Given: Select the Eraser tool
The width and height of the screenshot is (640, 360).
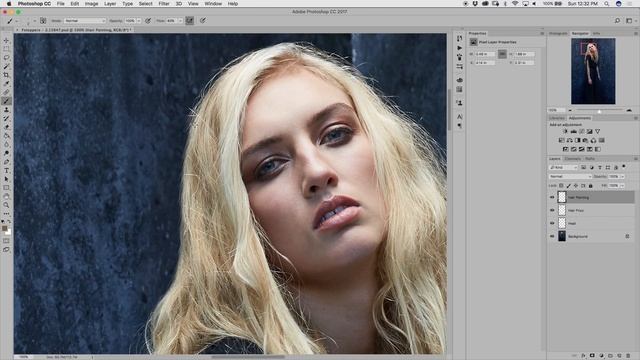Looking at the screenshot, I should [x=6, y=127].
